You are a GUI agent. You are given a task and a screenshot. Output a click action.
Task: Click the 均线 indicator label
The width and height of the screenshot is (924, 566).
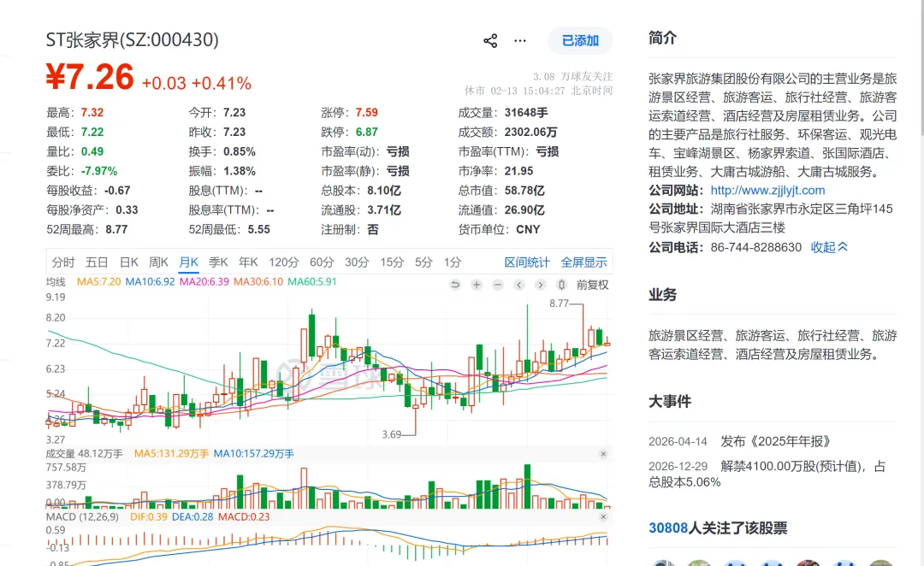tap(56, 281)
